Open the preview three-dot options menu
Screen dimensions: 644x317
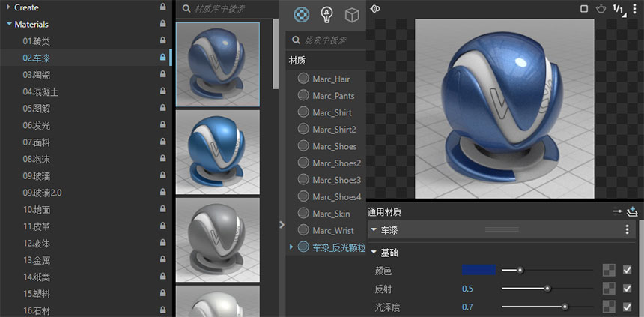[635, 9]
